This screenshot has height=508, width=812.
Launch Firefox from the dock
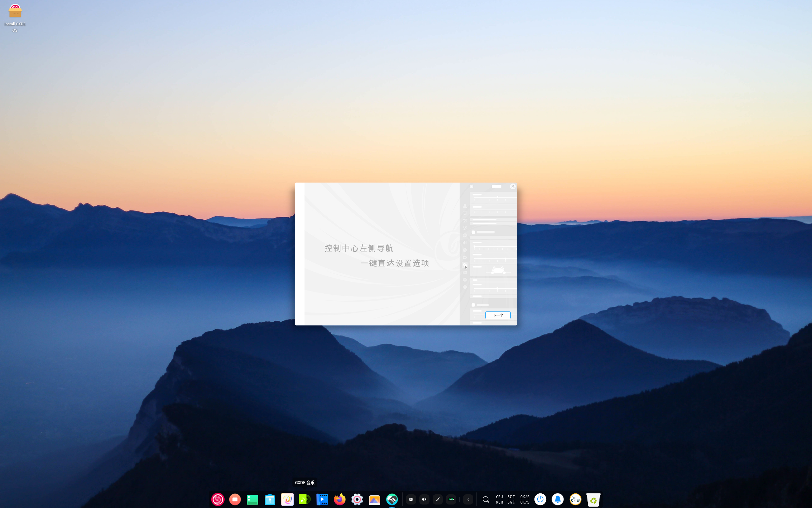point(340,499)
